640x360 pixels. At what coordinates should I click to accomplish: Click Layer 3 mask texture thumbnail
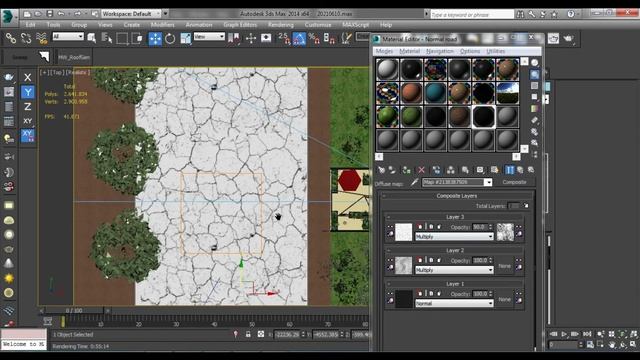tap(505, 232)
